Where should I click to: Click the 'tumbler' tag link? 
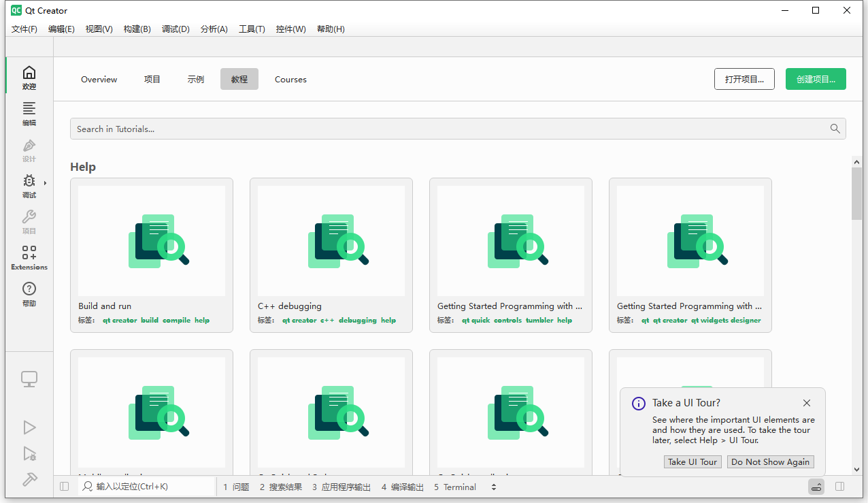[x=539, y=320]
